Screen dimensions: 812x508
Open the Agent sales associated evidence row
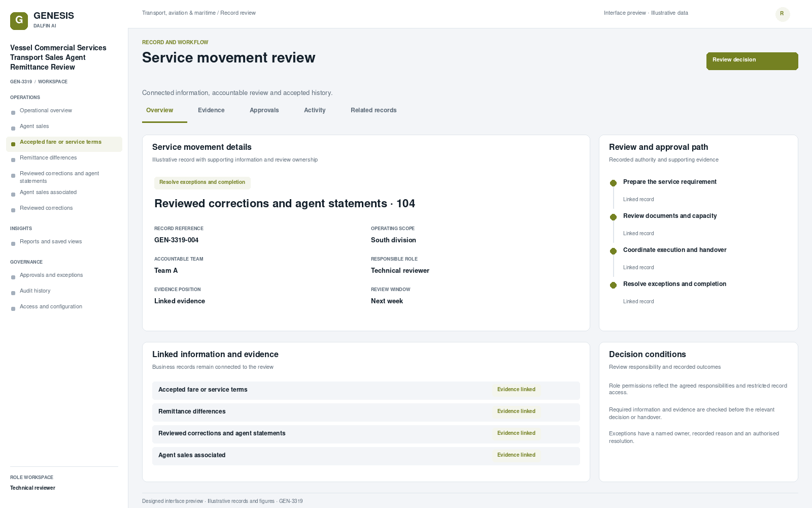pos(366,456)
